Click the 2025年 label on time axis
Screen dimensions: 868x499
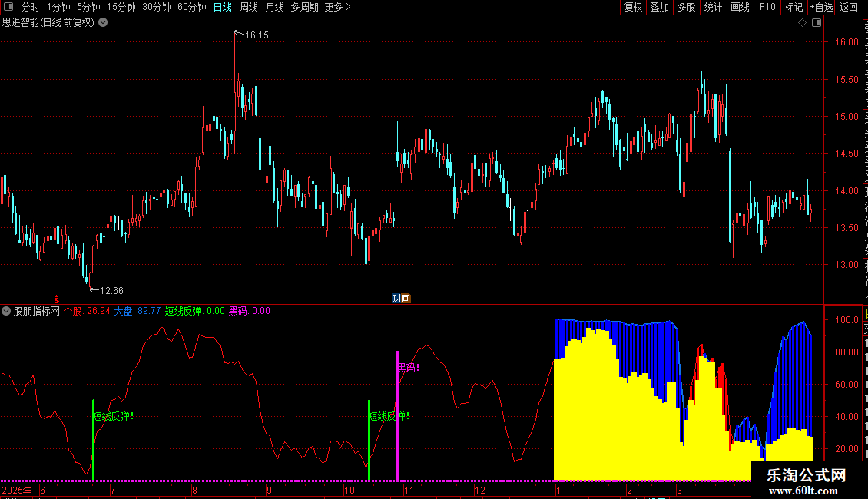click(17, 490)
